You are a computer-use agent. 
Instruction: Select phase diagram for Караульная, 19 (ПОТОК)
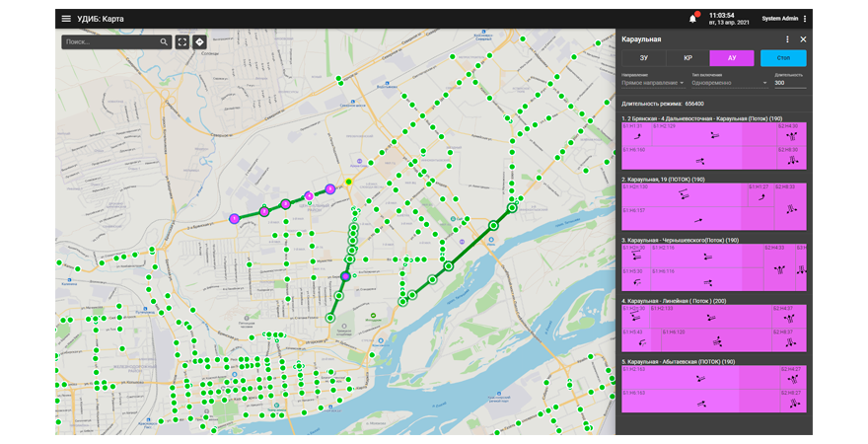(714, 205)
